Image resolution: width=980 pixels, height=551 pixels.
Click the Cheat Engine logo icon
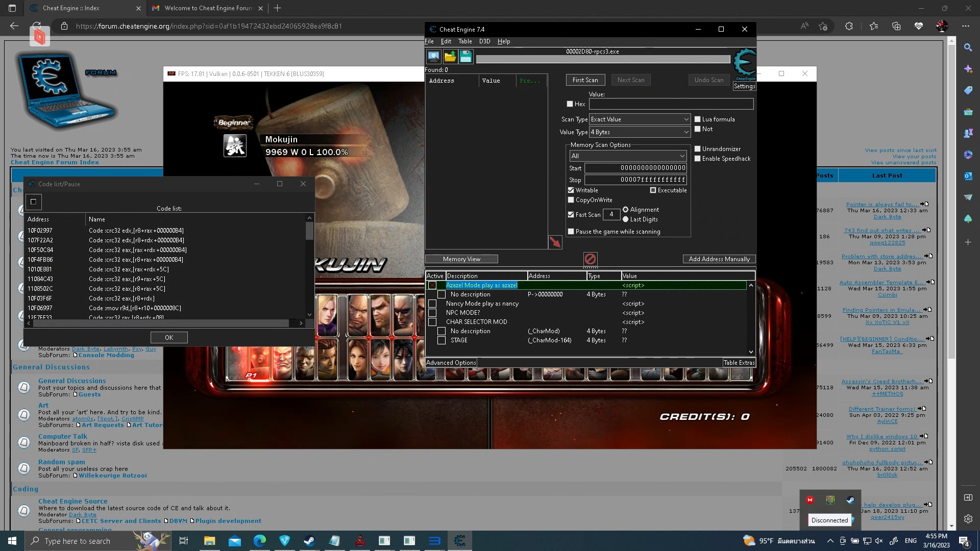(x=745, y=64)
